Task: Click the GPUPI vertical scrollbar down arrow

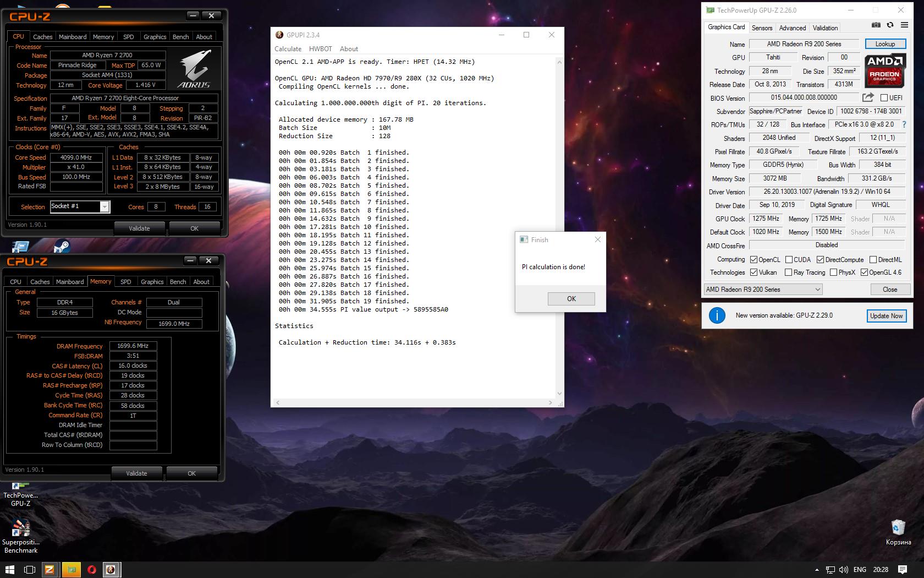Action: (x=559, y=394)
